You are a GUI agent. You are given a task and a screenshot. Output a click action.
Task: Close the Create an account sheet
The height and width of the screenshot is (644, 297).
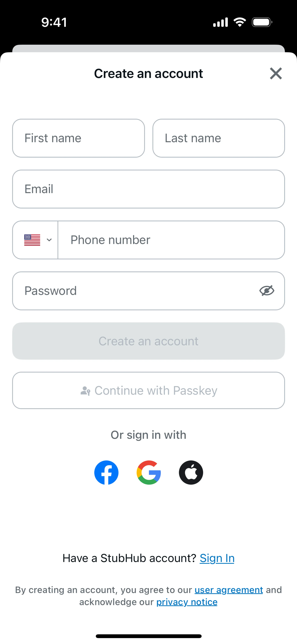point(276,73)
